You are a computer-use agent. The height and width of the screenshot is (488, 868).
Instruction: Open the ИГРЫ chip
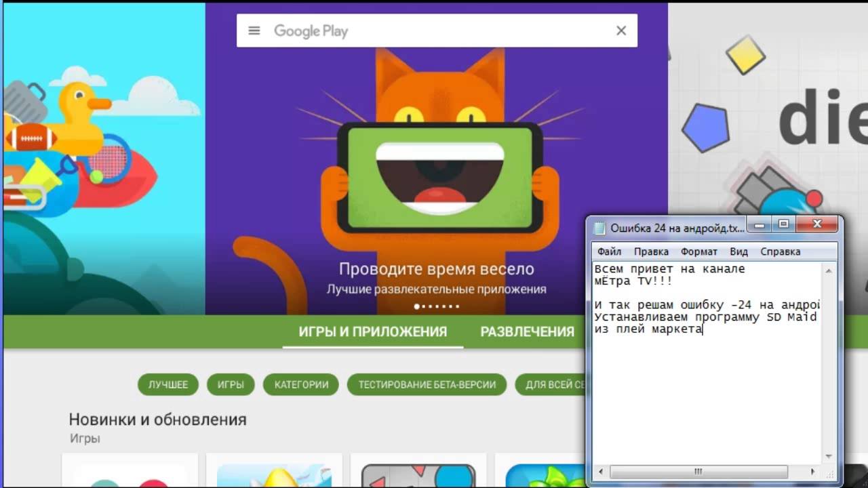(231, 384)
